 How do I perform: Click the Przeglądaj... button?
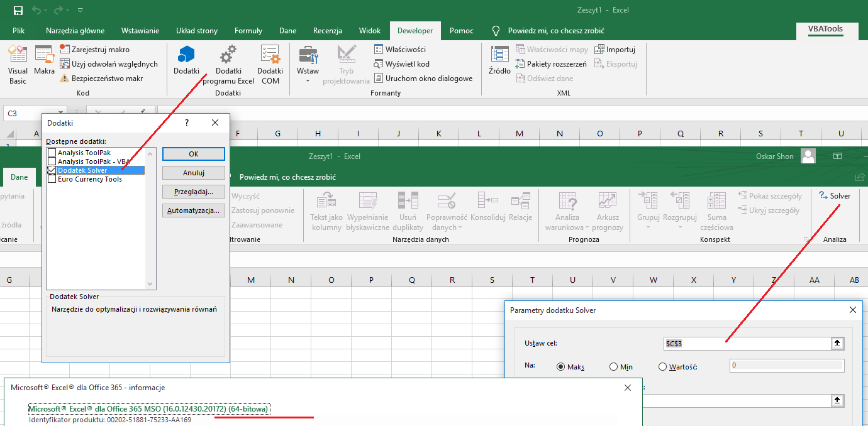pos(193,192)
